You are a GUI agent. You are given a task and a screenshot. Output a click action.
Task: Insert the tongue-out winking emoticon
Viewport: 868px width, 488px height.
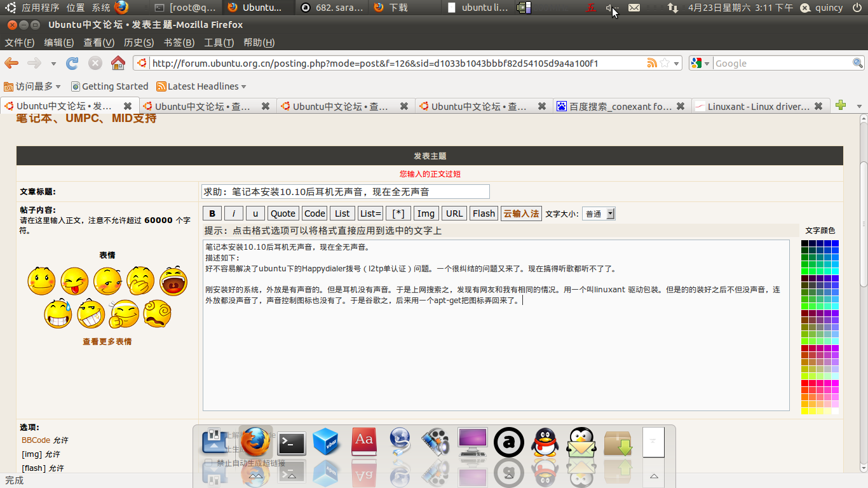[74, 281]
